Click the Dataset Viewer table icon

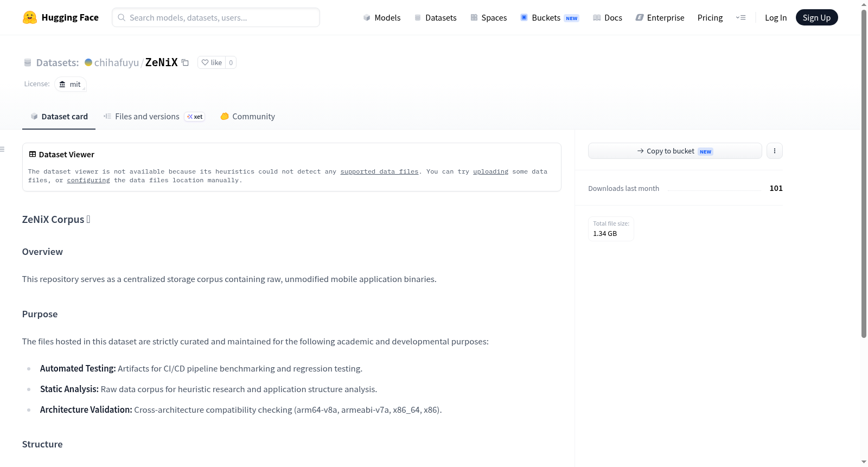coord(33,154)
